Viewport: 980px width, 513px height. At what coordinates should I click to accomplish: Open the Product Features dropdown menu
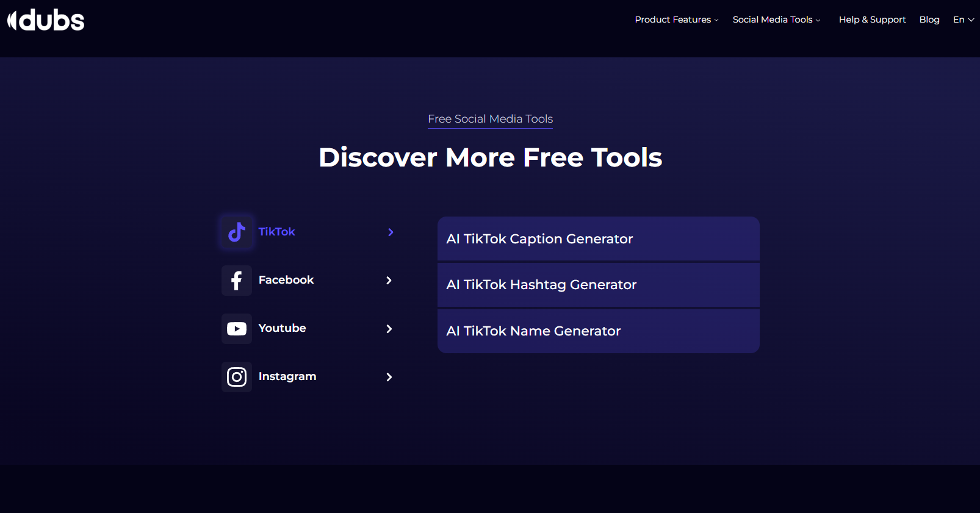pyautogui.click(x=677, y=20)
